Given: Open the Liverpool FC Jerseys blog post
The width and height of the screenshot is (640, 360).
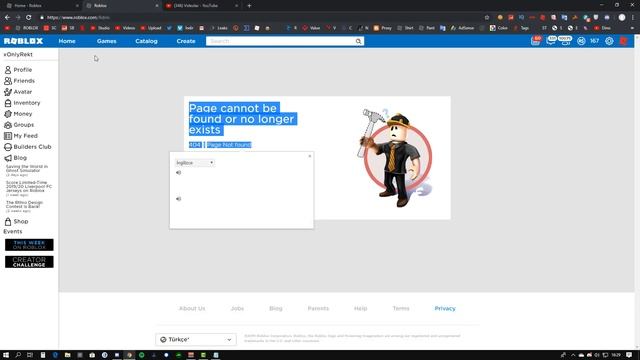Looking at the screenshot, I should 29,188.
